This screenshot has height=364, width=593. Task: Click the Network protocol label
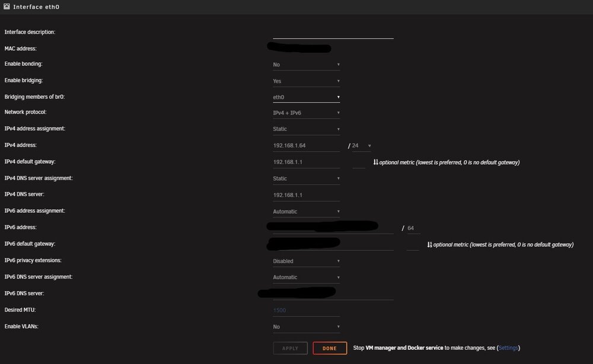25,112
